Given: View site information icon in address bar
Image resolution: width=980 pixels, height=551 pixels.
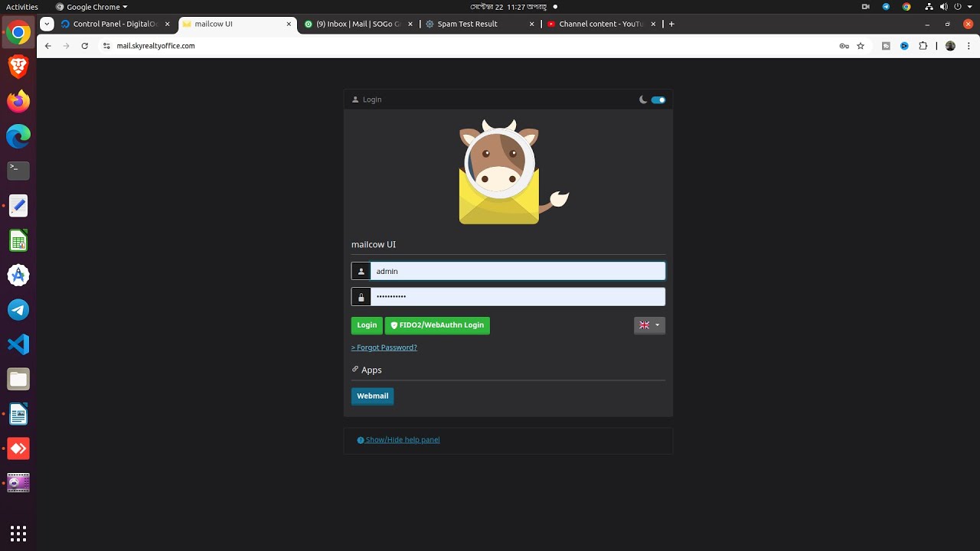Looking at the screenshot, I should coord(107,46).
